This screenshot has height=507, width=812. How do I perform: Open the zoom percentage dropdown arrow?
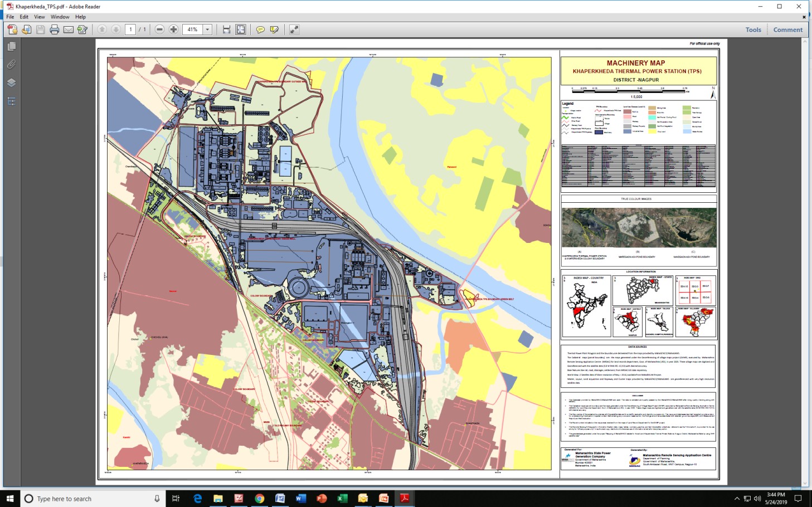[207, 30]
